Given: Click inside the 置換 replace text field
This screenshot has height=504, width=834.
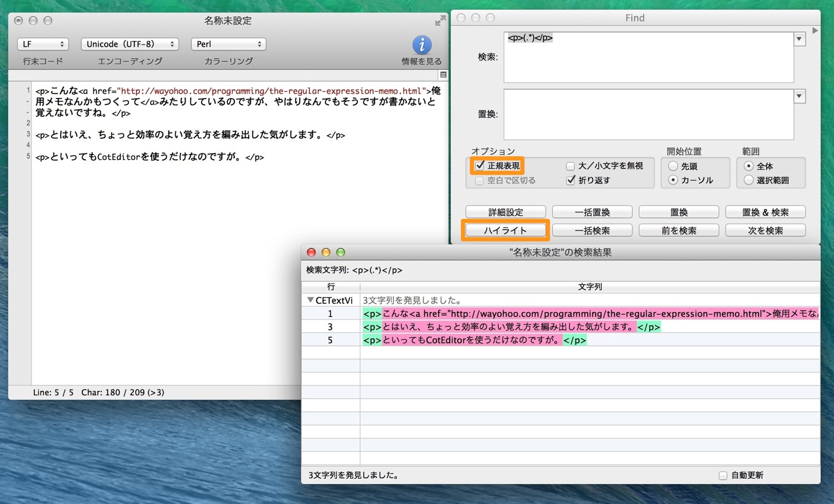Looking at the screenshot, I should pyautogui.click(x=648, y=114).
